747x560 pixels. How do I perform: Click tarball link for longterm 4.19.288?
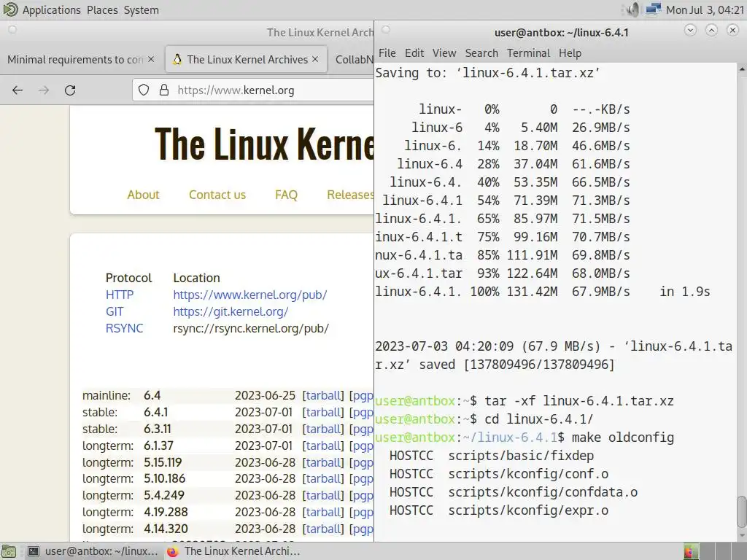click(323, 512)
